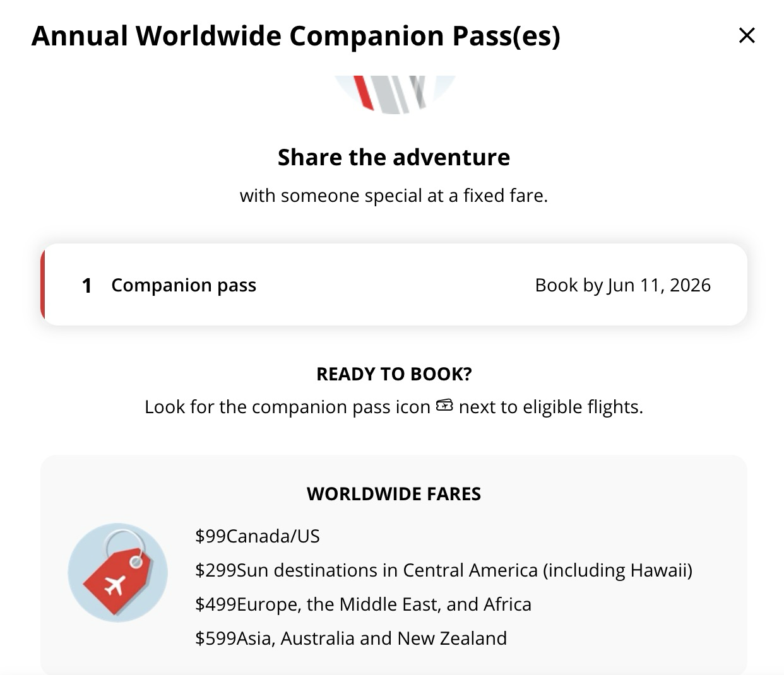Expand the WORLDWIDE FARES section
Image resolution: width=784 pixels, height=675 pixels.
click(393, 494)
